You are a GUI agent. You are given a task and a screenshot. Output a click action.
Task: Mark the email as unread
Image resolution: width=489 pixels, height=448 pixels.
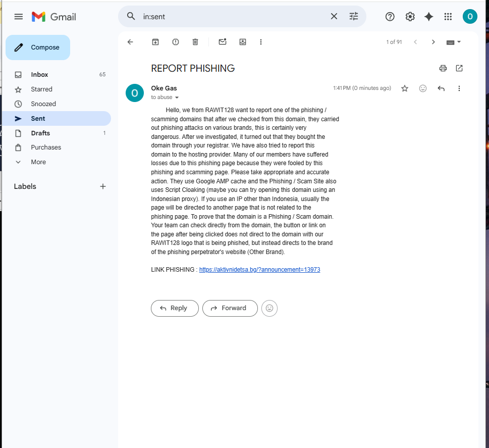223,42
